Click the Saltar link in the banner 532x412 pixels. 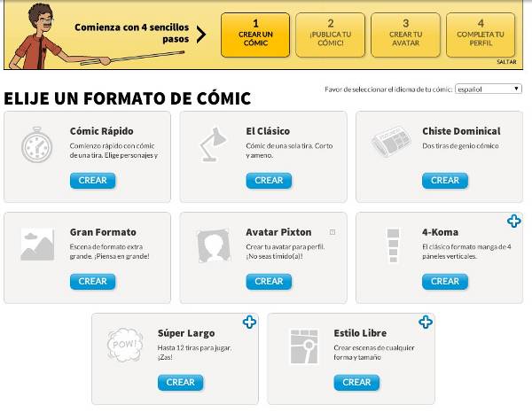(x=506, y=62)
